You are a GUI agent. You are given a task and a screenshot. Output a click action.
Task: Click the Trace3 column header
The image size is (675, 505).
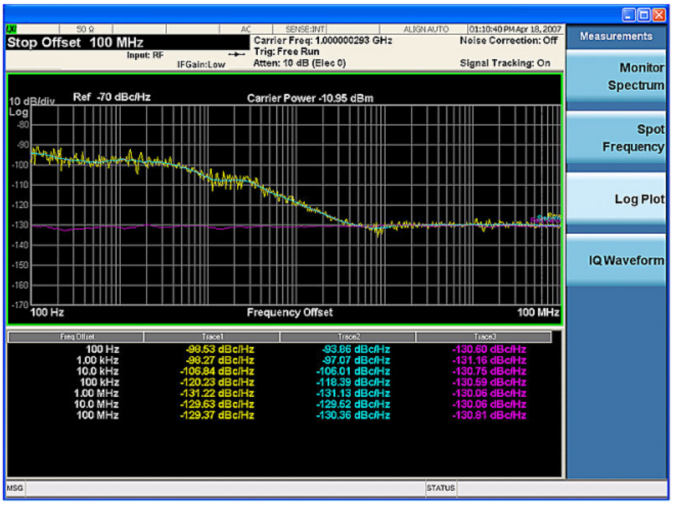[x=483, y=337]
